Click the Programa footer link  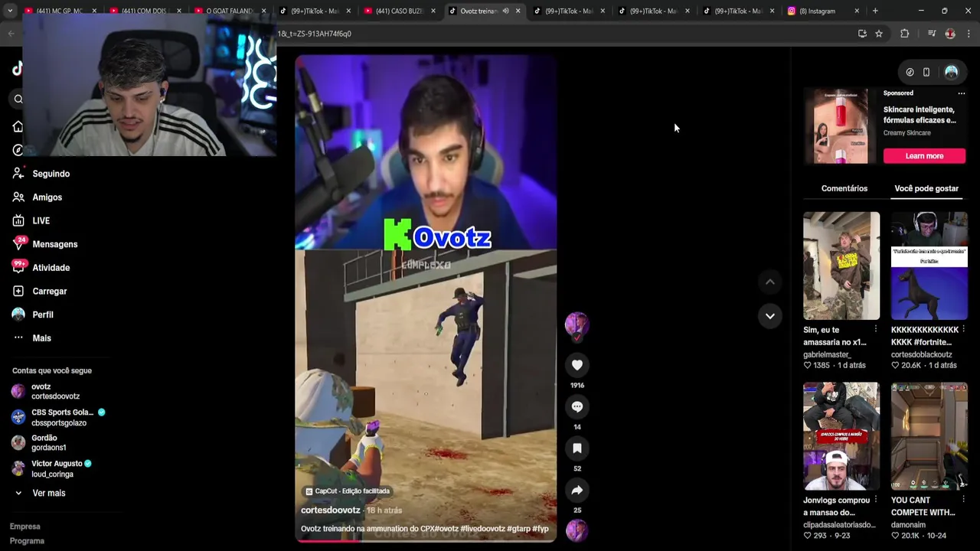(27, 541)
